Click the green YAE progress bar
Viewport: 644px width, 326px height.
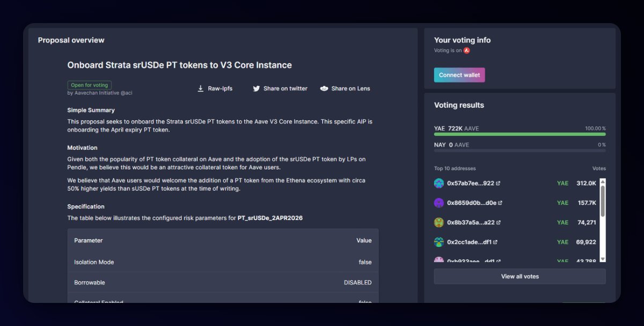click(x=519, y=134)
